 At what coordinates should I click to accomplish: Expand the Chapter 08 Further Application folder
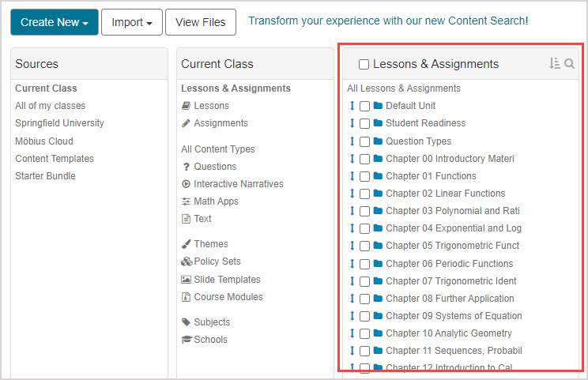click(x=450, y=299)
